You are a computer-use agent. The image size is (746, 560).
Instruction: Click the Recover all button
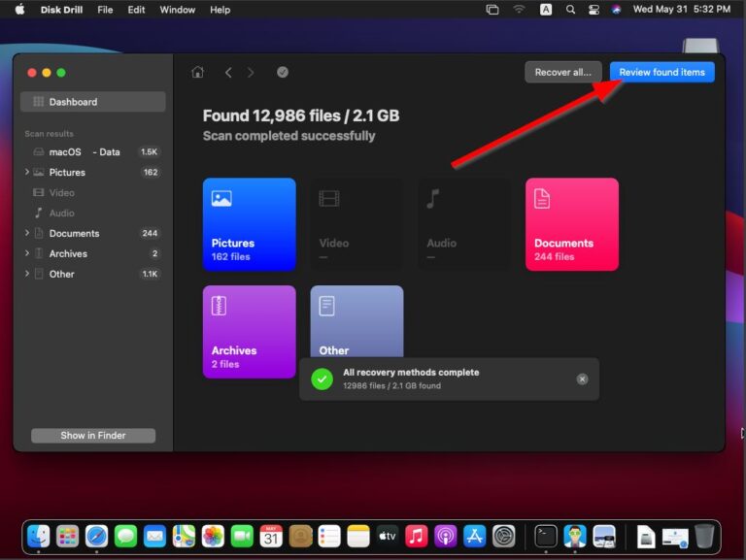[562, 72]
